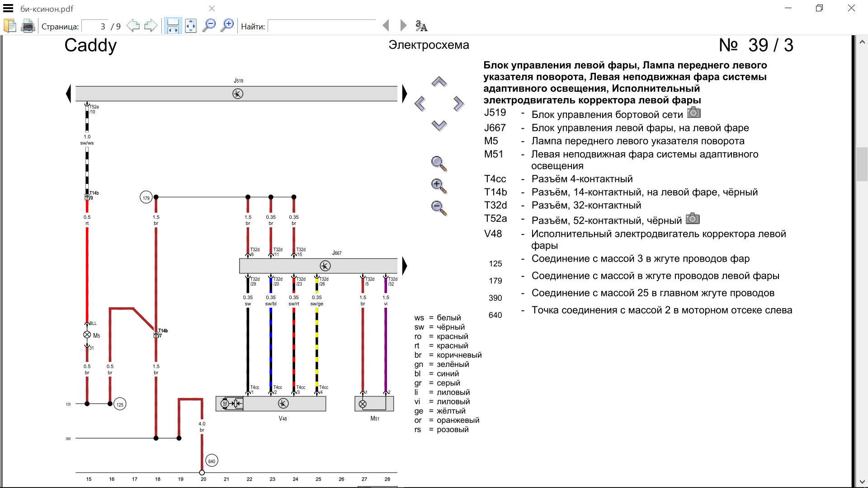Click the scrollbar up arrow
Viewport: 868px width, 488px height.
pos(862,42)
